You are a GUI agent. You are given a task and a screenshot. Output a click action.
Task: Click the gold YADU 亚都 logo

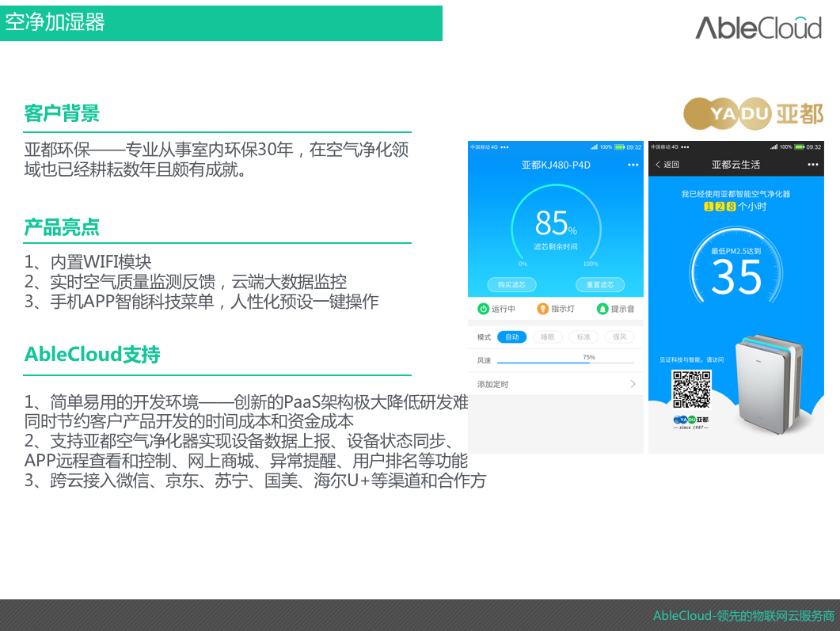tap(754, 113)
